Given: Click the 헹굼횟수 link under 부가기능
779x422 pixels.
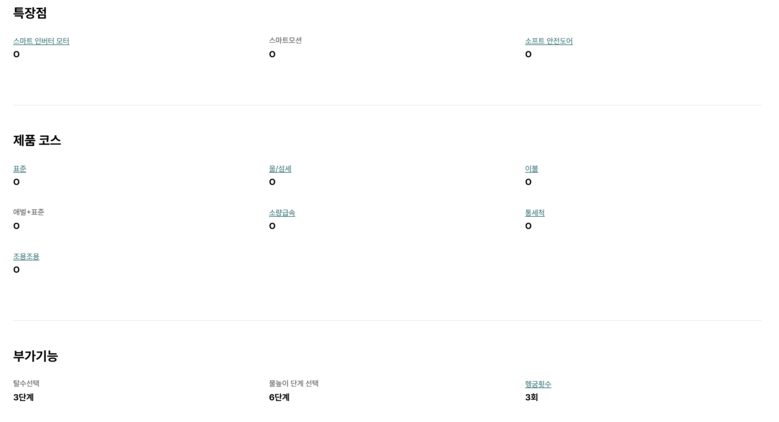Looking at the screenshot, I should [x=538, y=384].
